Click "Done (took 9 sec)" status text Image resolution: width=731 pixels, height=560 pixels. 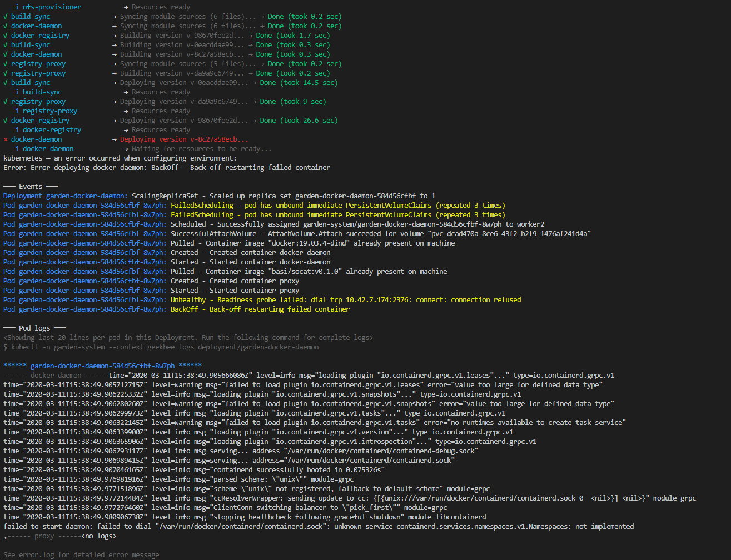point(293,102)
